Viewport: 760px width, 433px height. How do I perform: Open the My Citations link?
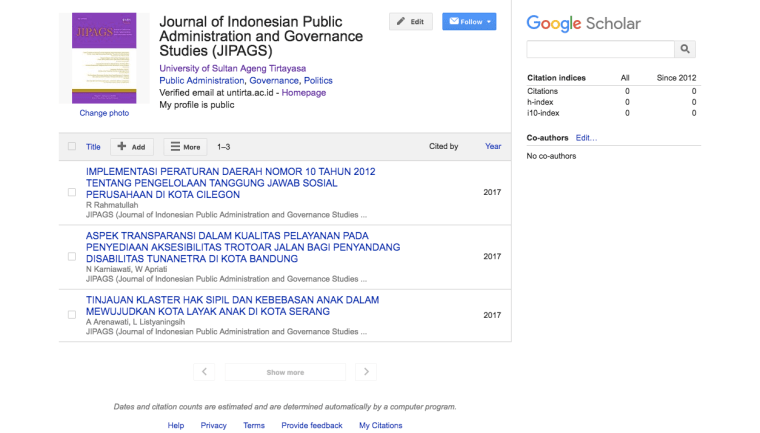point(380,425)
